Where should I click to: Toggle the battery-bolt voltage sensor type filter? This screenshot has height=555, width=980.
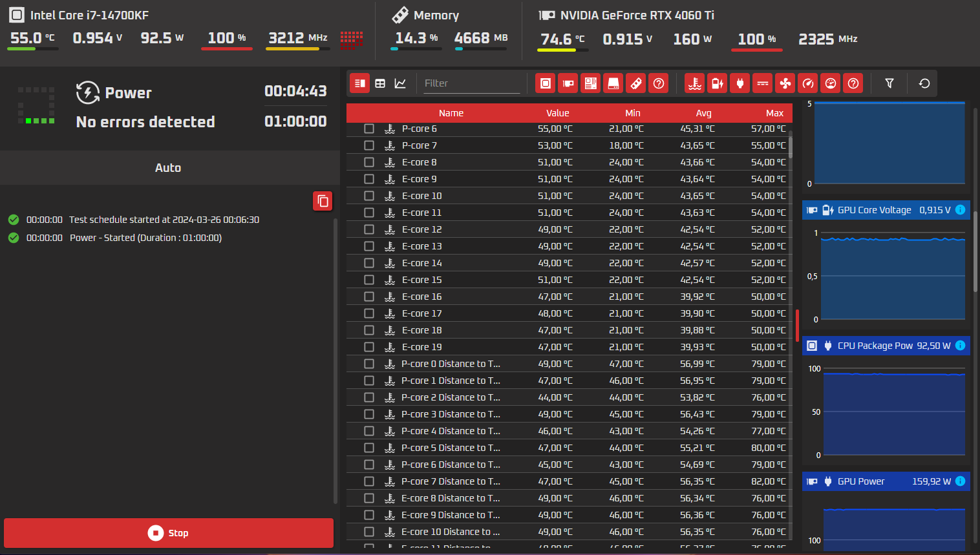(x=718, y=83)
